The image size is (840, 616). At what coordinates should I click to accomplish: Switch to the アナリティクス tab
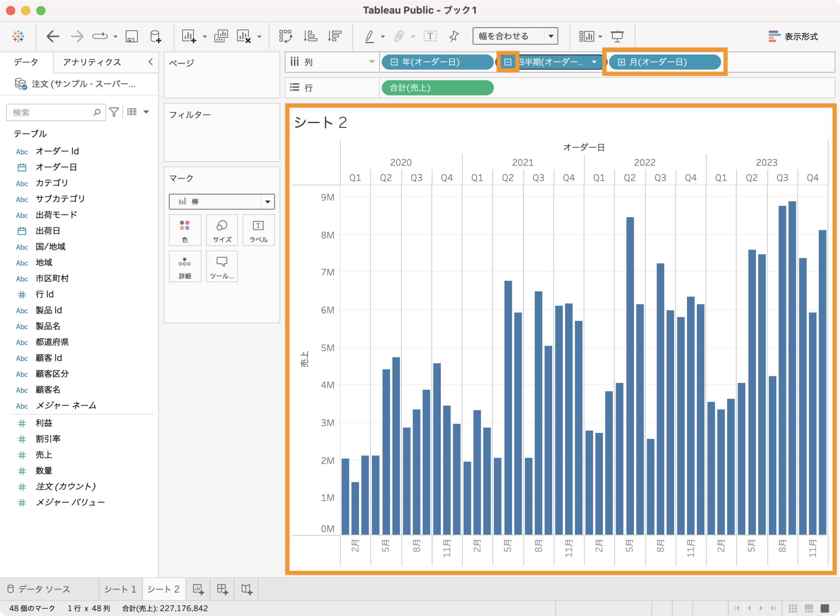pyautogui.click(x=92, y=62)
